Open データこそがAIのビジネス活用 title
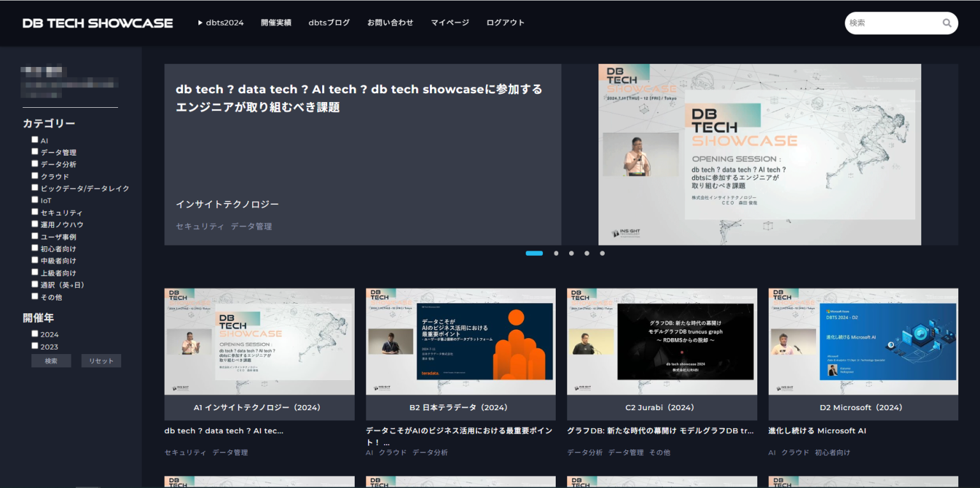980x488 pixels. 459,436
